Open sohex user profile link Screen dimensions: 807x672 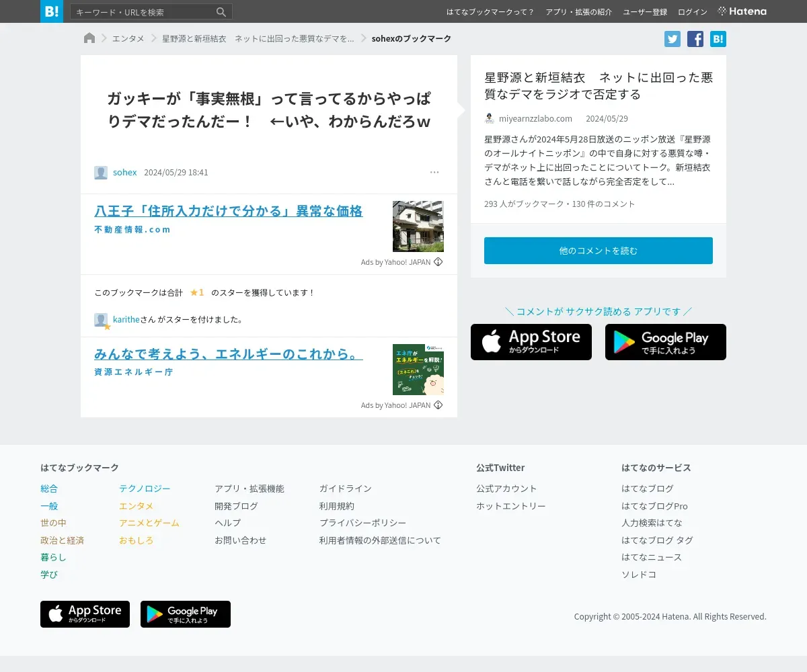[124, 173]
